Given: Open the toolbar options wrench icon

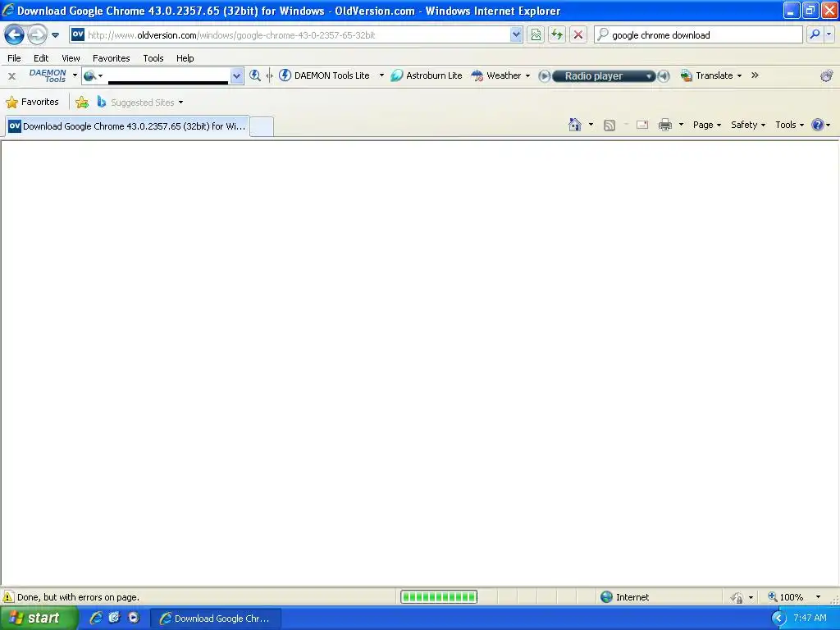Looking at the screenshot, I should tap(827, 75).
